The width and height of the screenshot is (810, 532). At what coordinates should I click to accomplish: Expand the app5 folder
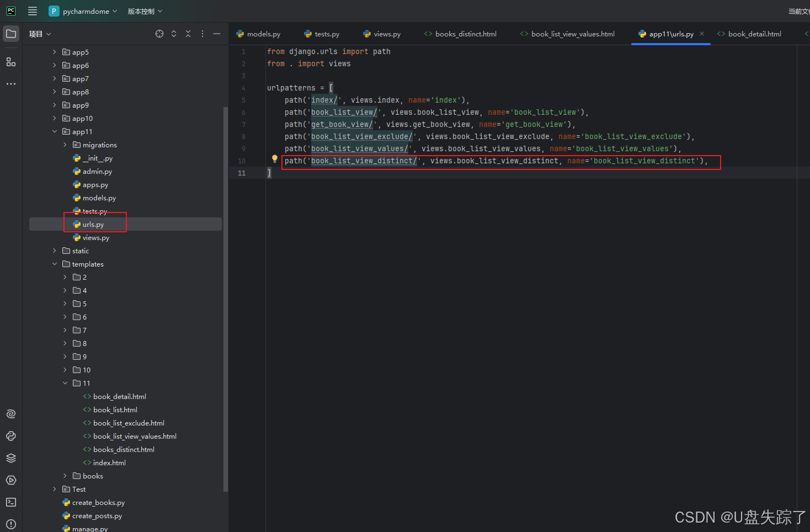coord(54,52)
